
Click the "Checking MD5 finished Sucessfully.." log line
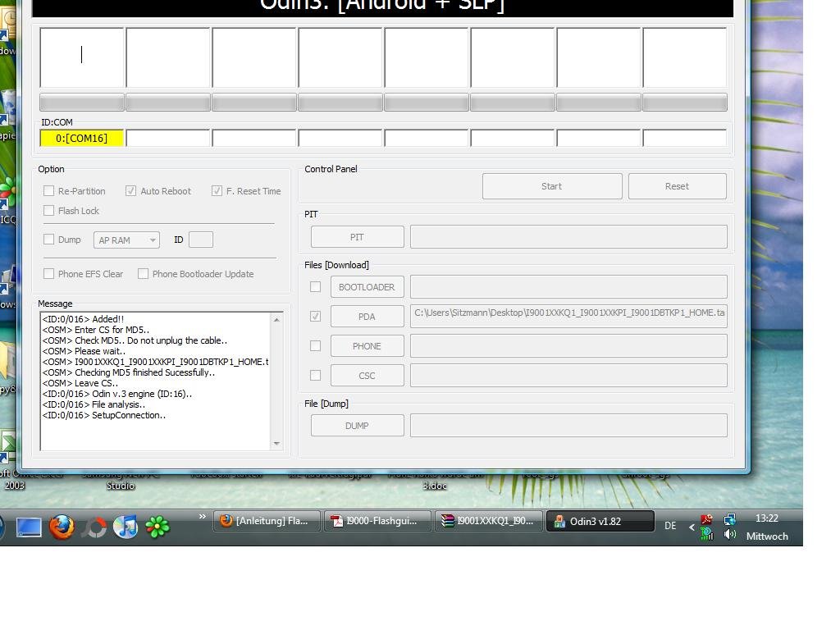point(129,372)
